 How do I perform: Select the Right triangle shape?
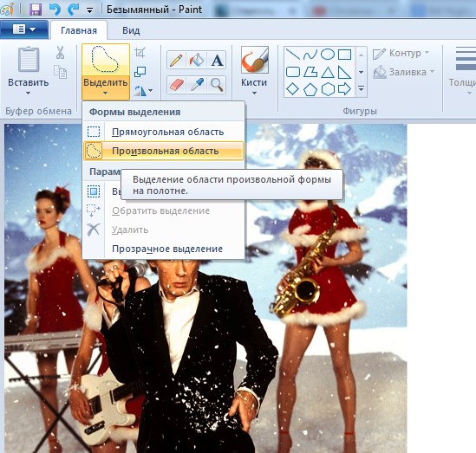(345, 72)
